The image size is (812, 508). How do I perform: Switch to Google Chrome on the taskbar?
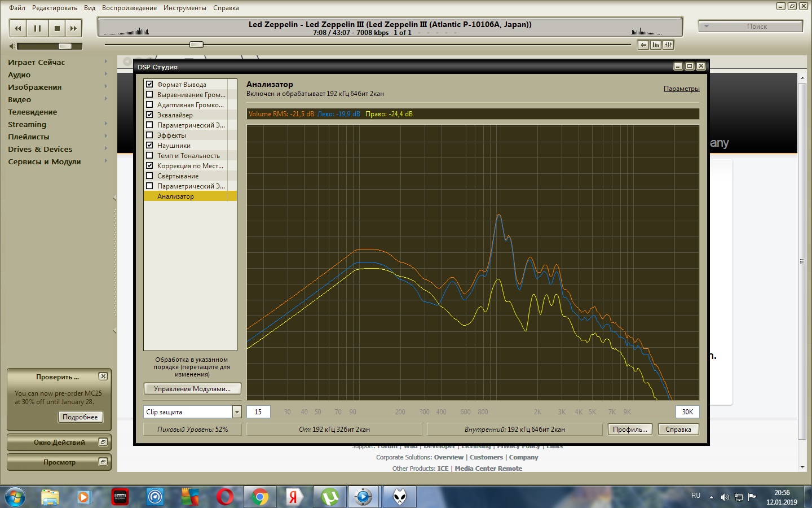[260, 497]
